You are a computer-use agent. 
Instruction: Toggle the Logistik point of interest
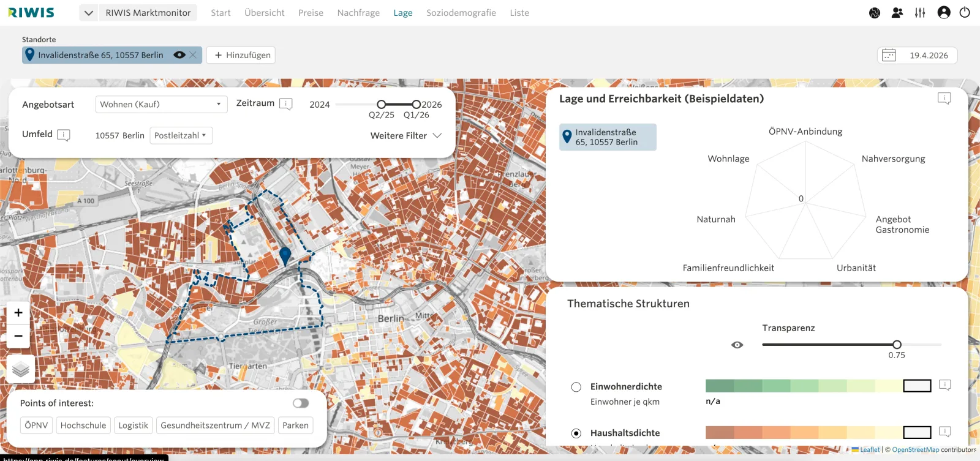[x=134, y=425]
